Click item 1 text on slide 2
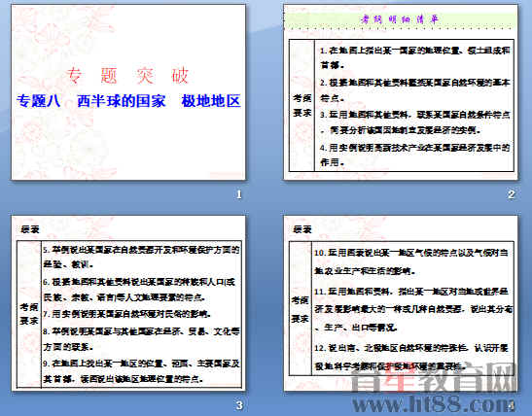Screen dimensions: 532x416 pos(415,57)
